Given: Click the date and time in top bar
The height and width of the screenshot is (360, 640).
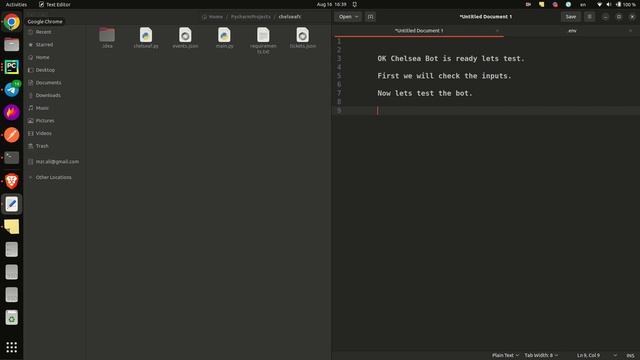Looking at the screenshot, I should click(331, 4).
